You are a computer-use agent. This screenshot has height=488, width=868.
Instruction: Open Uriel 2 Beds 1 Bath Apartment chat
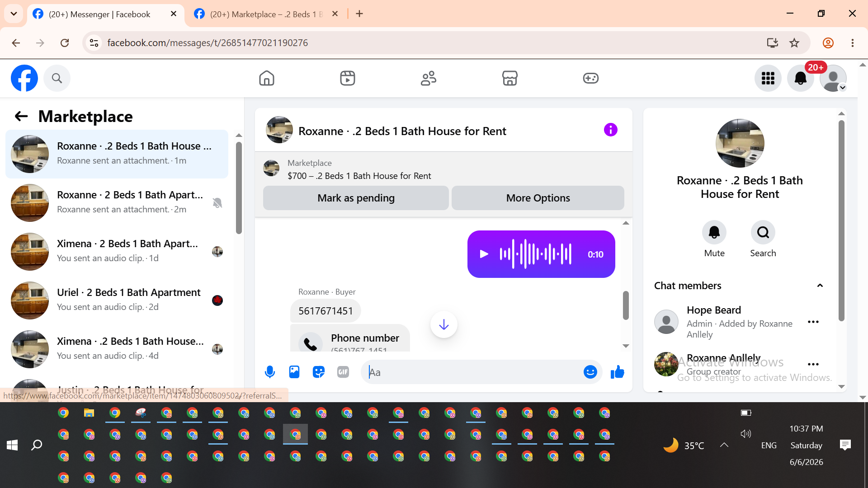tap(117, 300)
